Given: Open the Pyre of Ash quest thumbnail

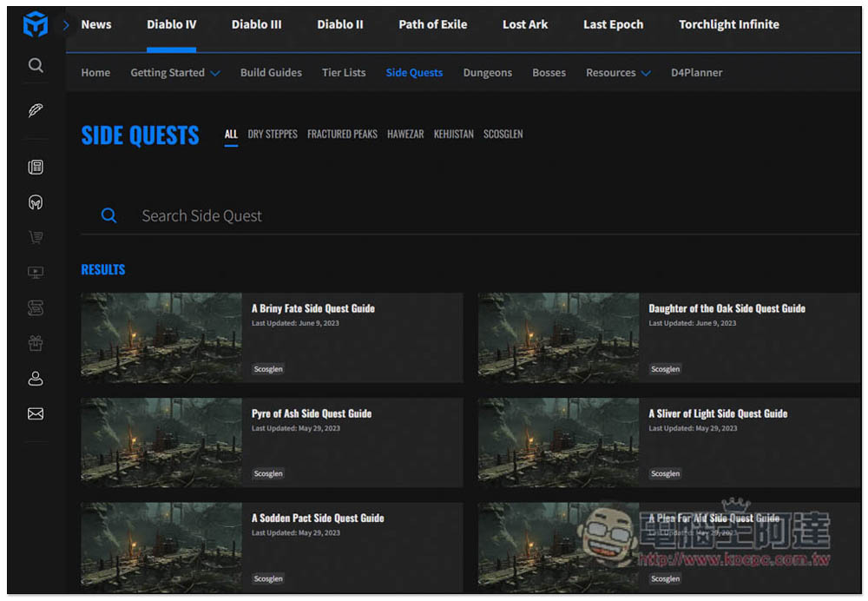Looking at the screenshot, I should pos(161,442).
